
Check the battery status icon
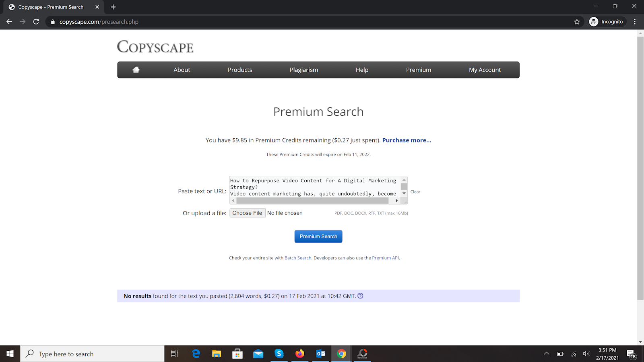point(560,354)
